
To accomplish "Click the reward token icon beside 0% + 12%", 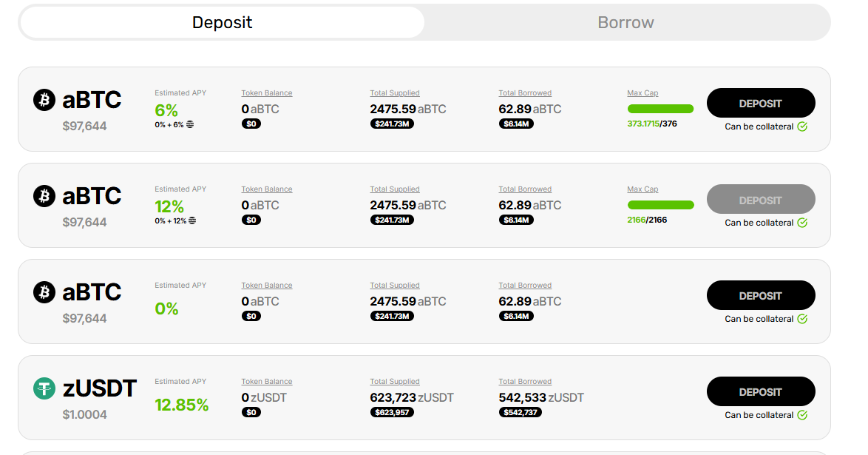I will click(x=192, y=220).
